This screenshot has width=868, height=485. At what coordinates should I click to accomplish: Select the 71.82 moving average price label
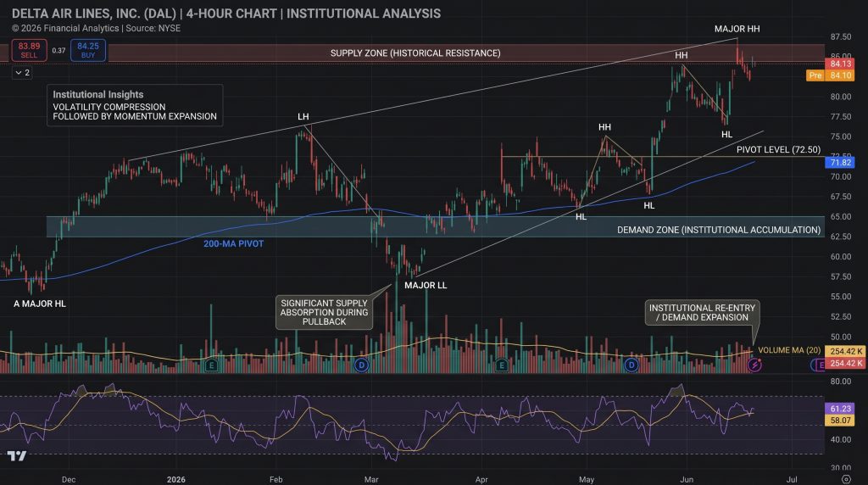[840, 162]
